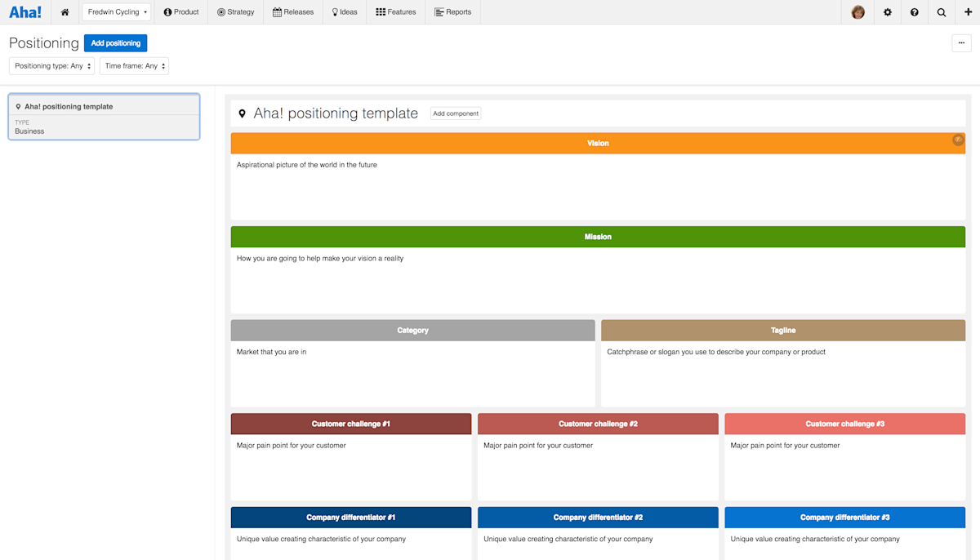Image resolution: width=980 pixels, height=560 pixels.
Task: Click the orange Vision header
Action: pyautogui.click(x=598, y=144)
